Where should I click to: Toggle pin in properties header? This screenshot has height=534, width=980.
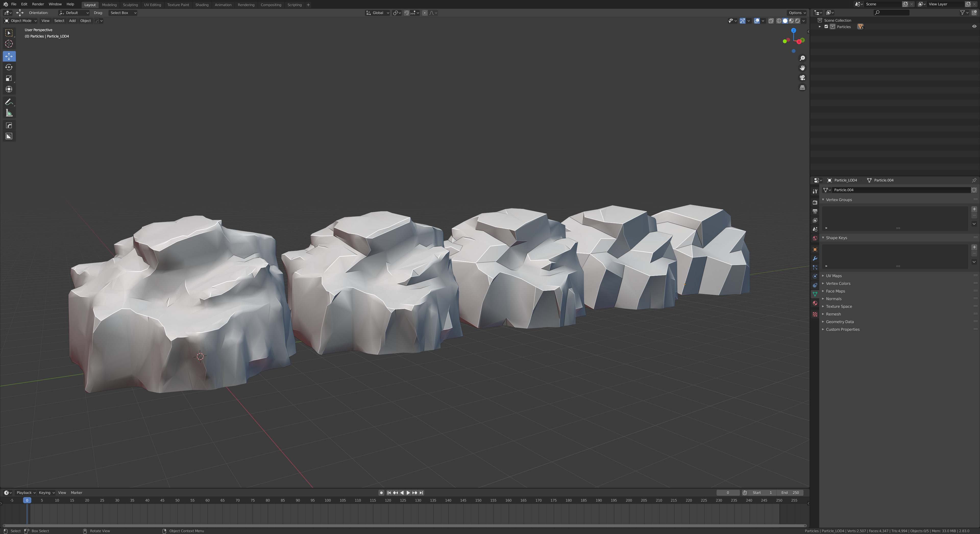click(x=974, y=180)
